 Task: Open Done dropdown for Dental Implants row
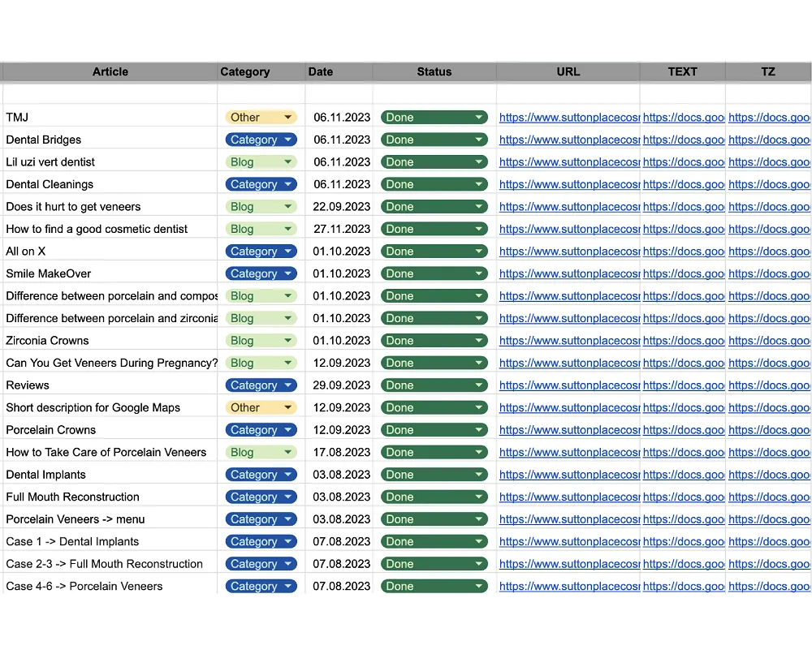478,475
